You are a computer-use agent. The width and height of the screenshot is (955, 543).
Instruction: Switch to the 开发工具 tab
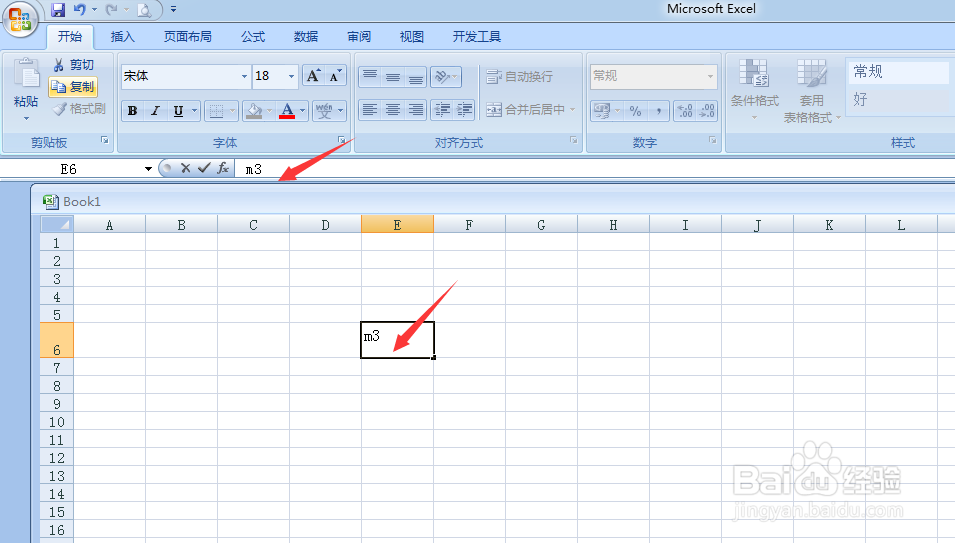476,37
